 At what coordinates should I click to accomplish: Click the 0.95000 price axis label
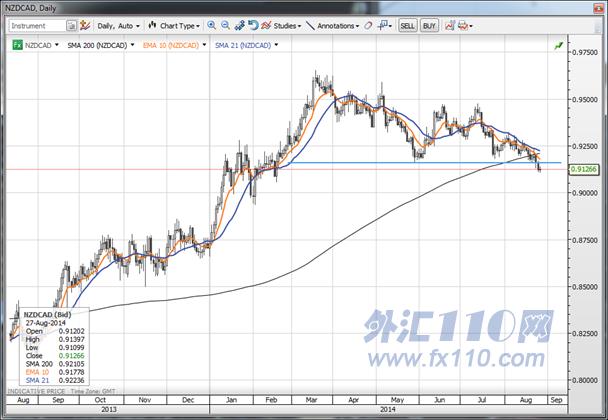click(x=586, y=100)
